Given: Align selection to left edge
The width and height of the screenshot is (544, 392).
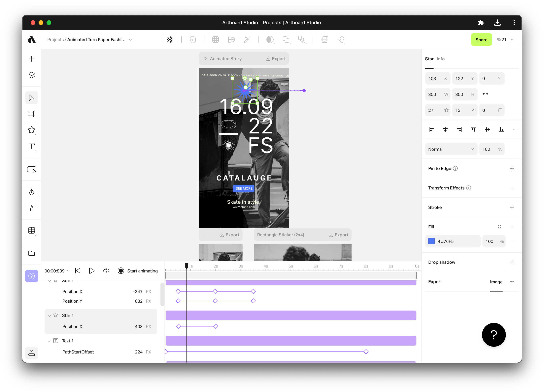Looking at the screenshot, I should tap(431, 130).
